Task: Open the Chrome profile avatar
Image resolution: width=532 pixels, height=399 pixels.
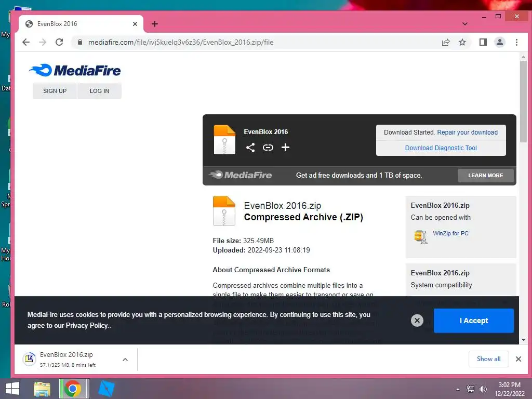Action: (499, 42)
